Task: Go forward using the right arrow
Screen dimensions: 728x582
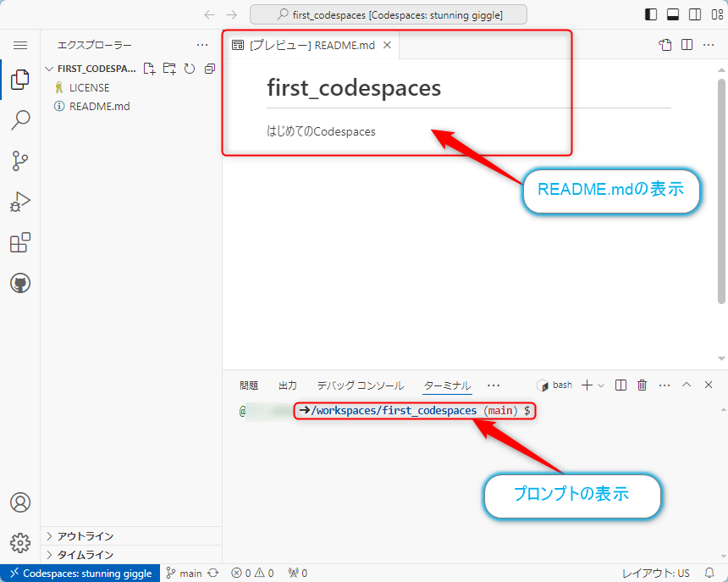Action: point(232,15)
